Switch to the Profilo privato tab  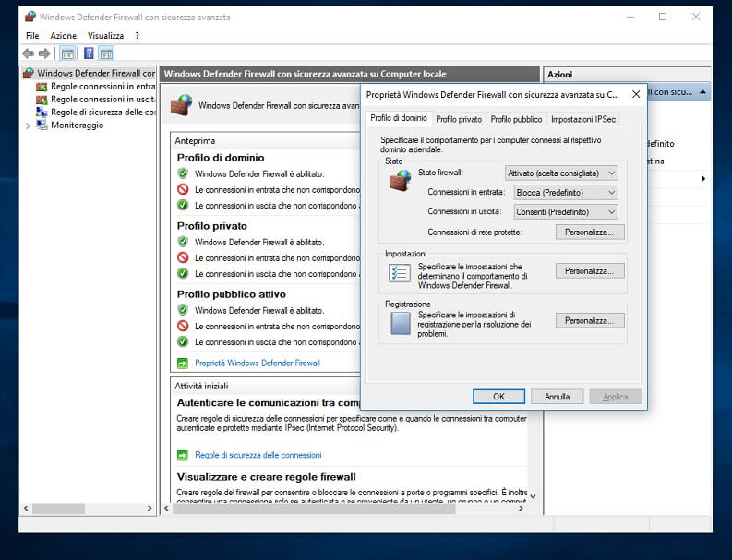point(459,119)
